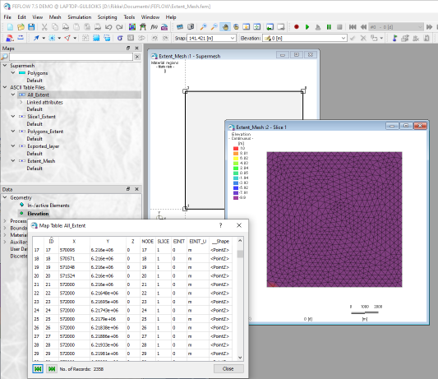Click the blue sigma-like toolbar icon
Viewport: 438px width, 379px height.
coord(120,38)
